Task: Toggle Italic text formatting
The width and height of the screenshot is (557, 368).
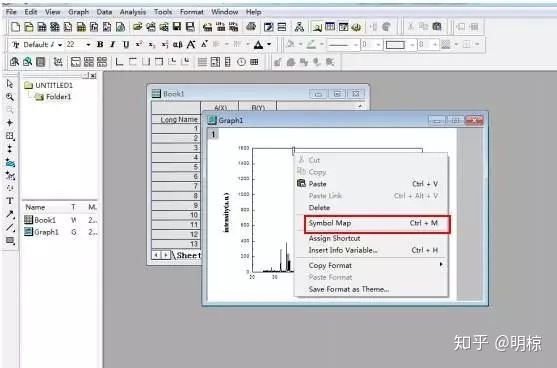Action: coord(113,44)
